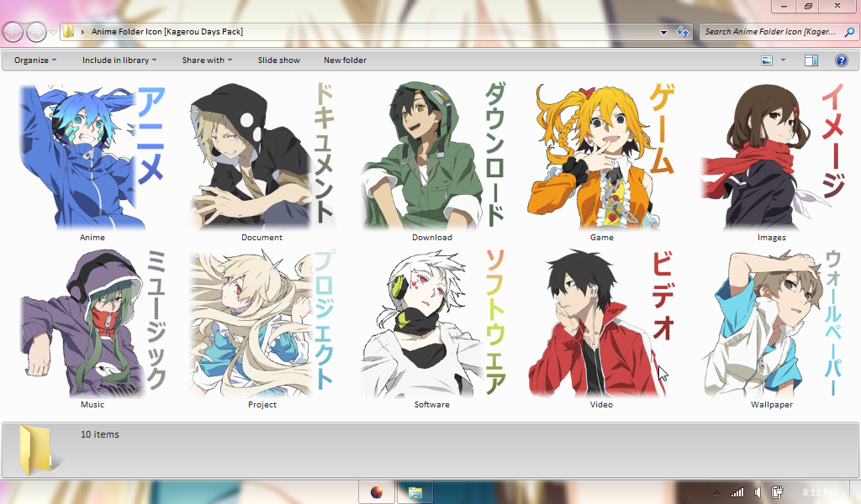Refresh the folder view
This screenshot has width=861, height=504.
point(683,32)
